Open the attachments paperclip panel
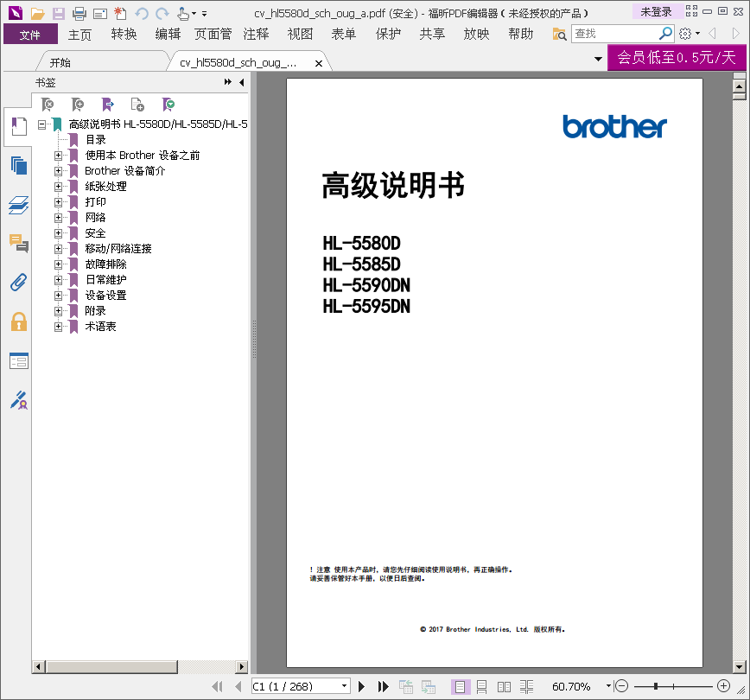750x700 pixels. [x=19, y=283]
